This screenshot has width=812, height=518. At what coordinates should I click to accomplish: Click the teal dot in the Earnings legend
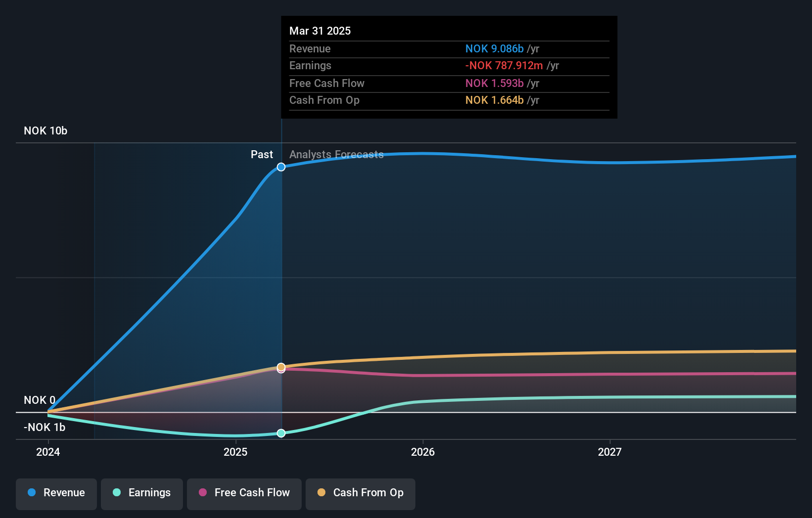point(117,492)
